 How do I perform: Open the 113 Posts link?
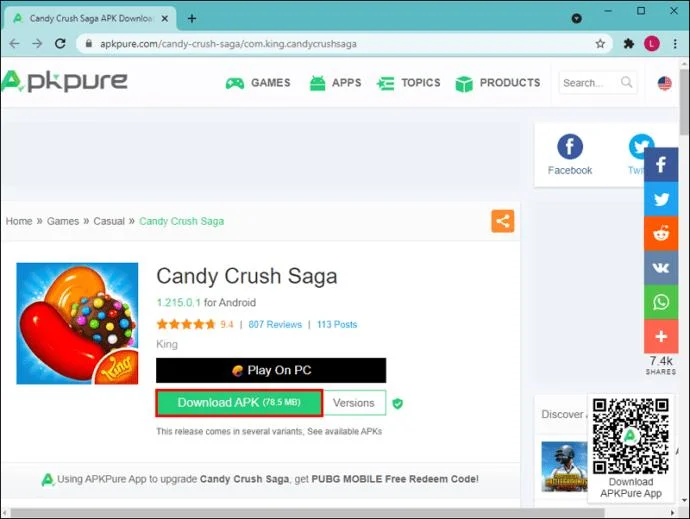click(337, 324)
